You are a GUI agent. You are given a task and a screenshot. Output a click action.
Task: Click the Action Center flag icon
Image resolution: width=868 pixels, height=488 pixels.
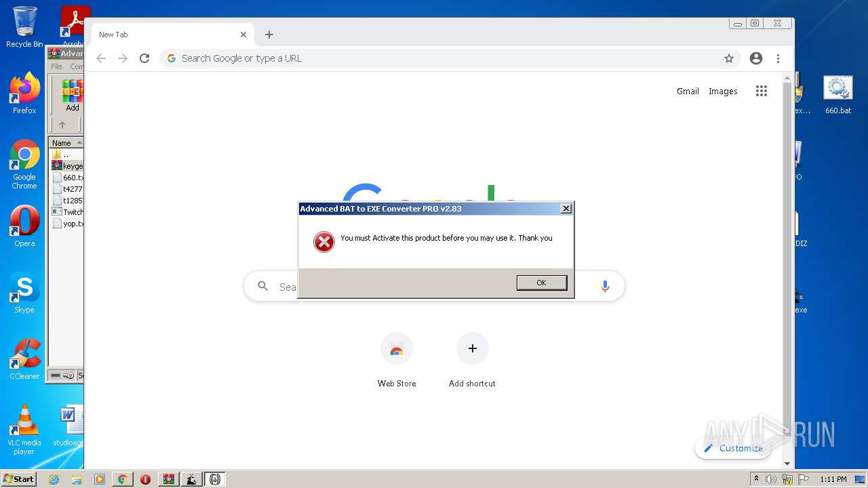(x=804, y=479)
